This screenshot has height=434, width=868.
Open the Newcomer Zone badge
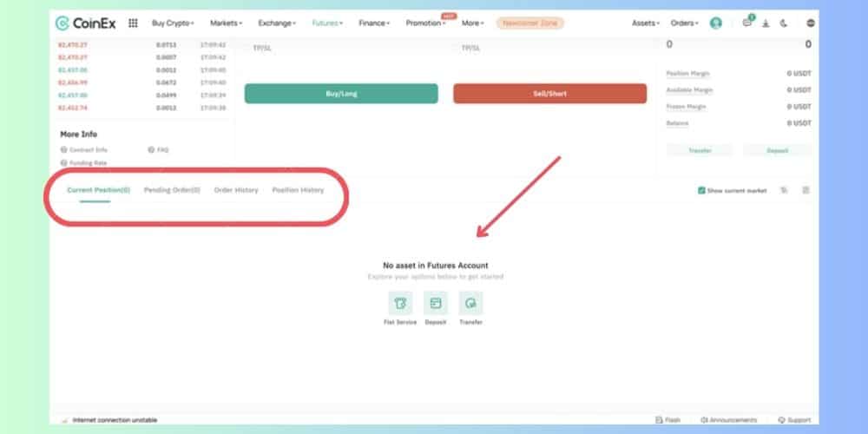(529, 23)
